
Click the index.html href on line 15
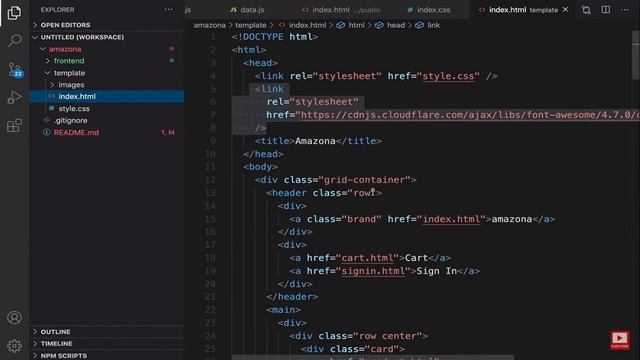[451, 219]
